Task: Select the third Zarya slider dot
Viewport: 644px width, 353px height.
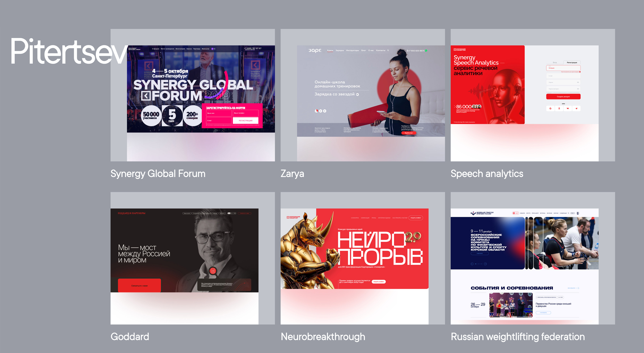Action: (325, 111)
